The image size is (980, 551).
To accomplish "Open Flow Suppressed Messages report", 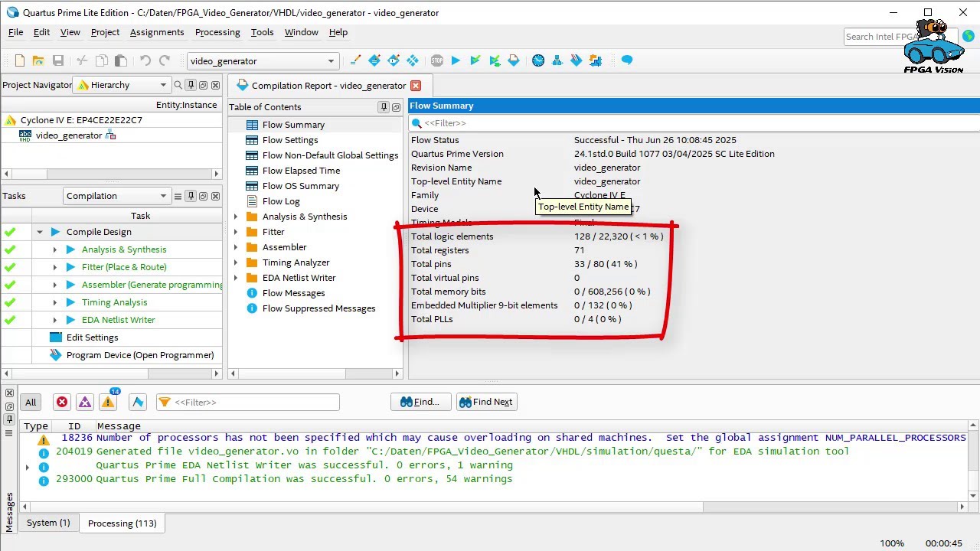I will [318, 308].
